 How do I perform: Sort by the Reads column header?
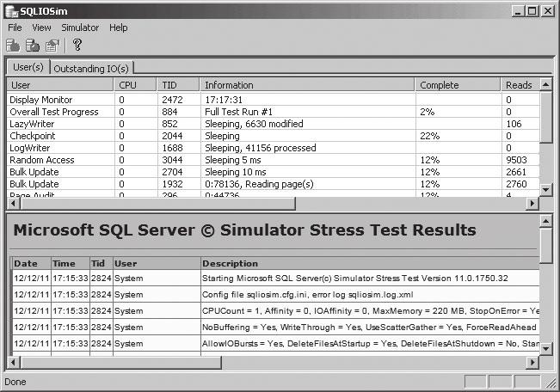[x=520, y=85]
